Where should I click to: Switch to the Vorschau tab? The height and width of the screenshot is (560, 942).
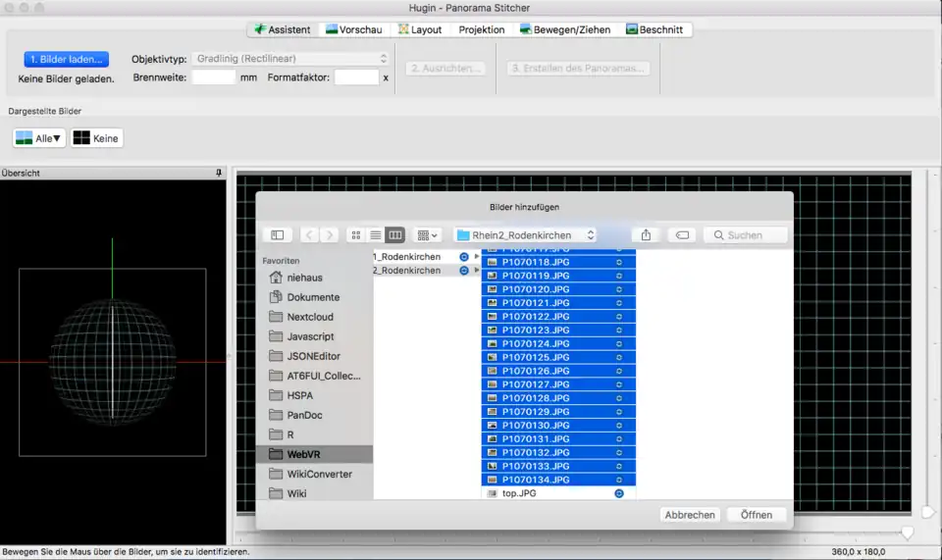(354, 29)
